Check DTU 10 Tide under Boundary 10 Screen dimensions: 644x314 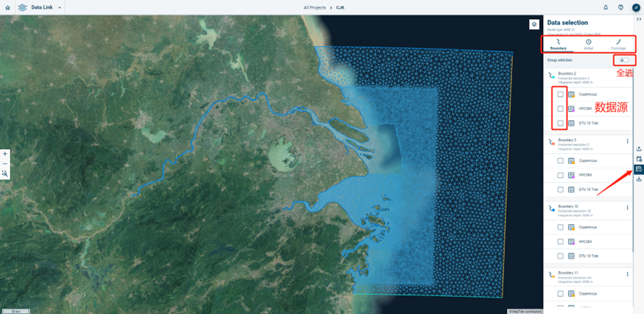pyautogui.click(x=561, y=256)
